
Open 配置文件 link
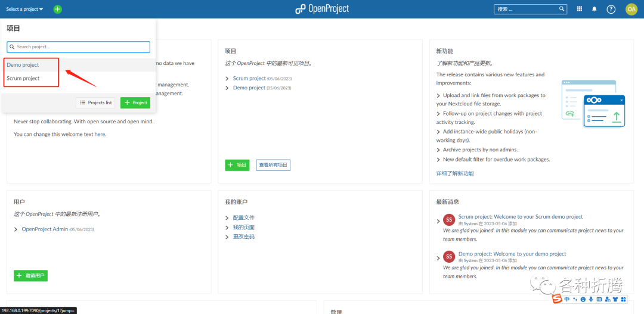click(x=243, y=217)
